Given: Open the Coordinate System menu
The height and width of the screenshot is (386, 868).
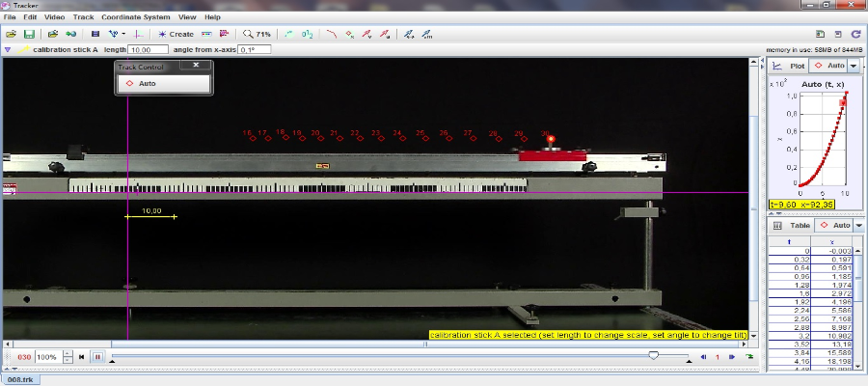Looking at the screenshot, I should click(x=136, y=17).
